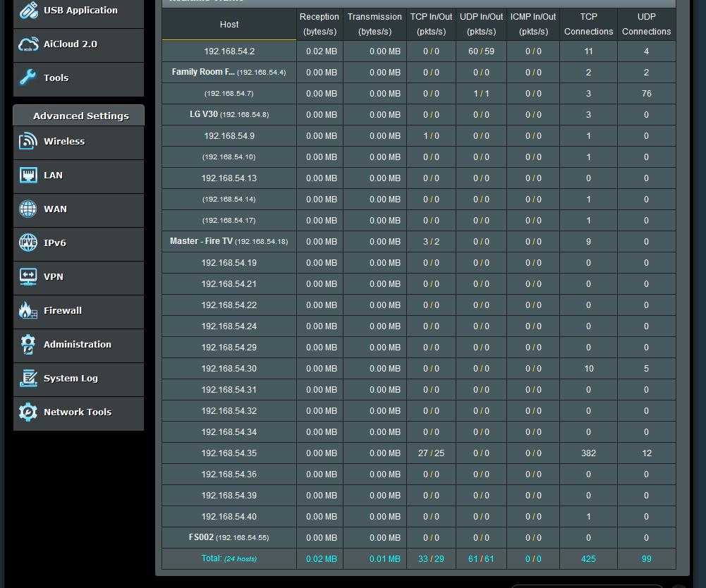
Task: Sort by Reception (bytes/s) column header
Action: coord(319,24)
